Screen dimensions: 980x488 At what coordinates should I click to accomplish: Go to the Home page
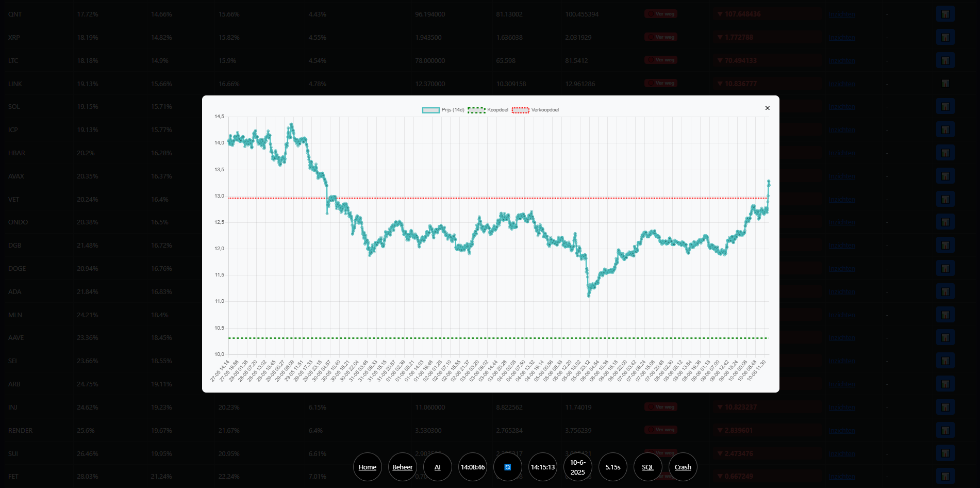point(368,467)
